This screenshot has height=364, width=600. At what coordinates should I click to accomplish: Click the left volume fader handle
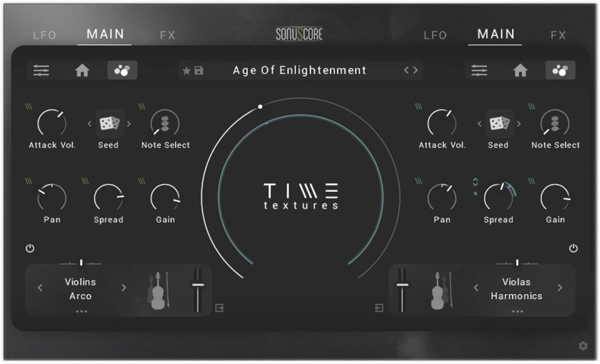point(198,285)
